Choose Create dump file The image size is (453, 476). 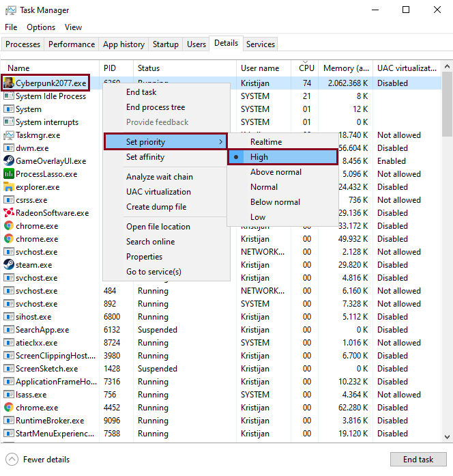[166, 207]
